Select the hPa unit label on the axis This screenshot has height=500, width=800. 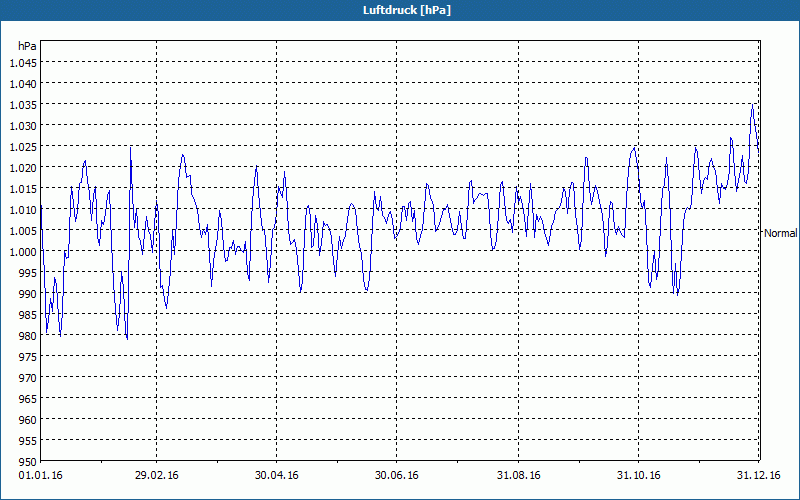point(27,46)
